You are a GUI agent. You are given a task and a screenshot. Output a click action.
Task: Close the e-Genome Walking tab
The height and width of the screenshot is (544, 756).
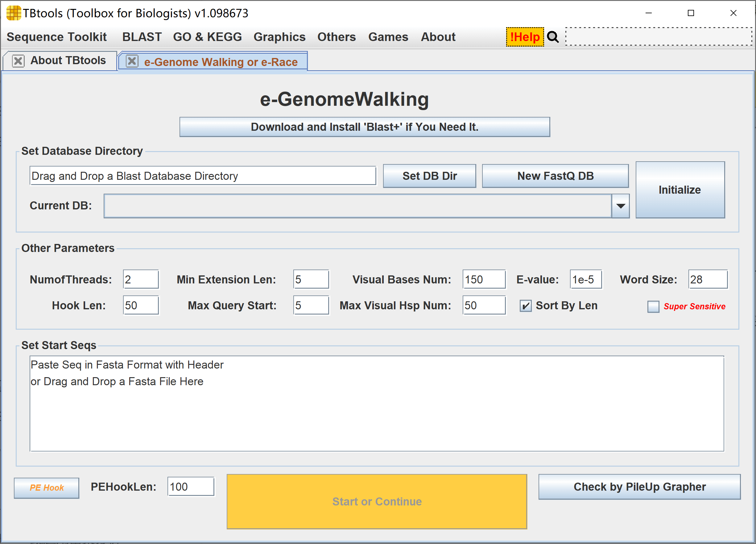pos(132,61)
